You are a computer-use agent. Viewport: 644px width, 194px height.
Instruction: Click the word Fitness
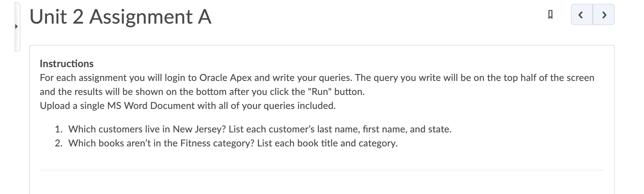click(195, 143)
